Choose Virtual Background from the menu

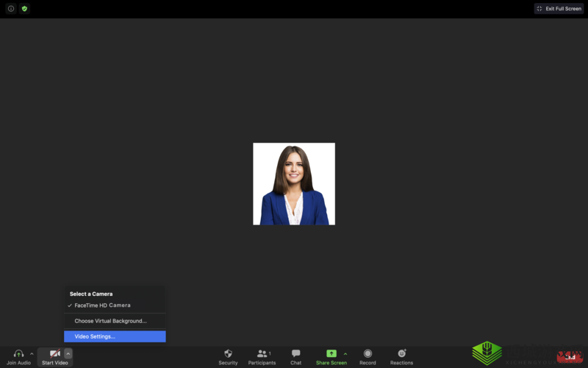(x=110, y=321)
